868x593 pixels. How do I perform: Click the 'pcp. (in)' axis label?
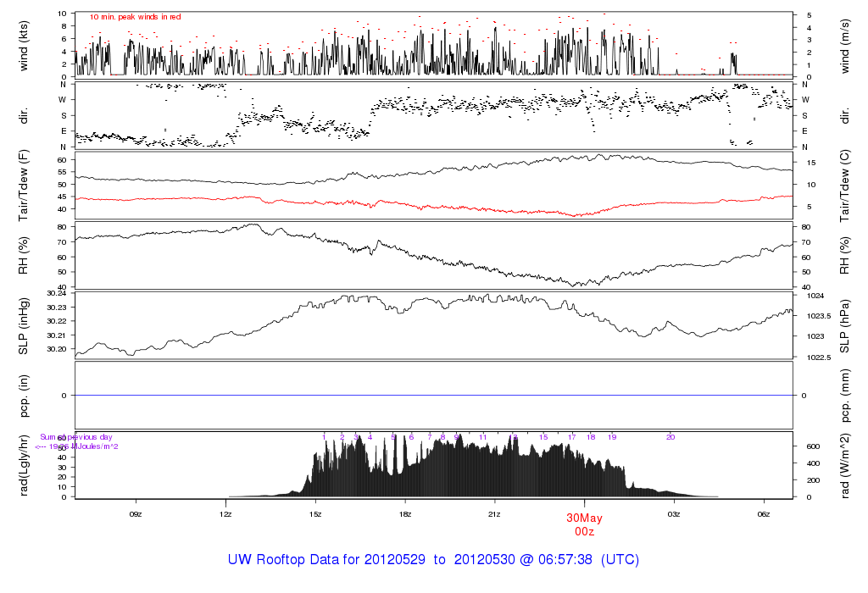click(23, 396)
